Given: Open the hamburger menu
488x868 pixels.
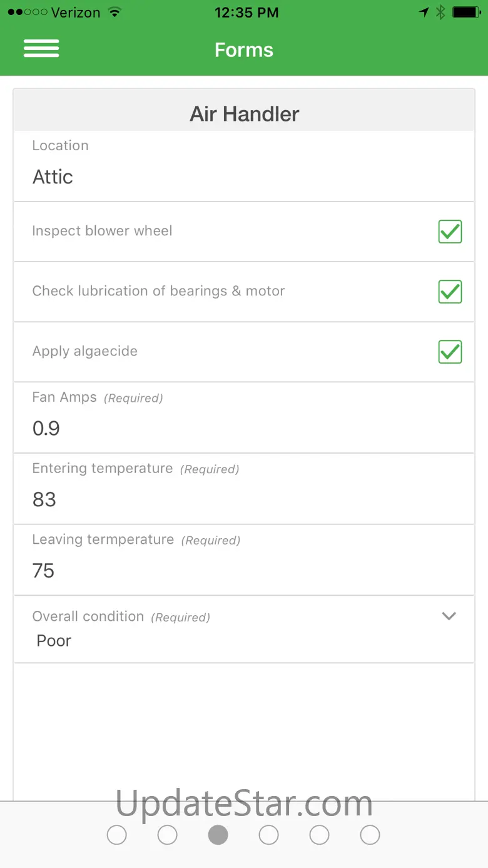Looking at the screenshot, I should (41, 49).
